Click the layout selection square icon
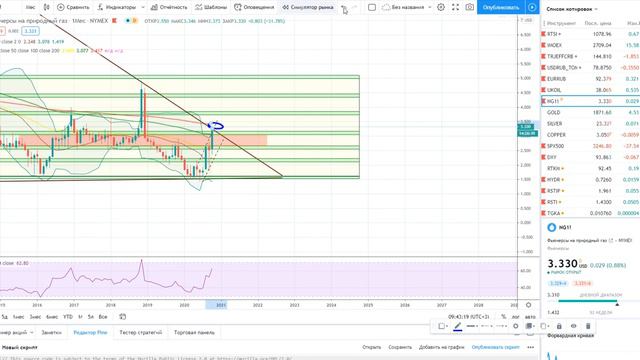640x360 pixels. [x=372, y=7]
